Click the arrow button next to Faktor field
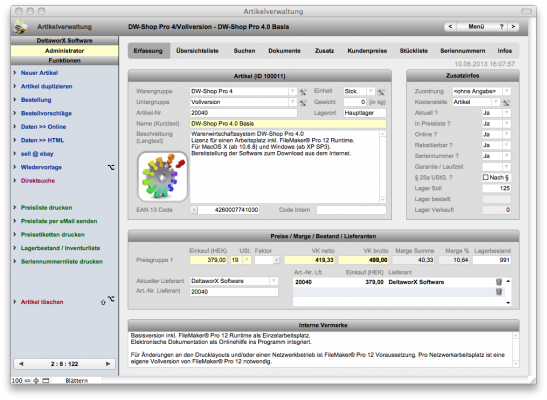The height and width of the screenshot is (400, 547). [277, 260]
